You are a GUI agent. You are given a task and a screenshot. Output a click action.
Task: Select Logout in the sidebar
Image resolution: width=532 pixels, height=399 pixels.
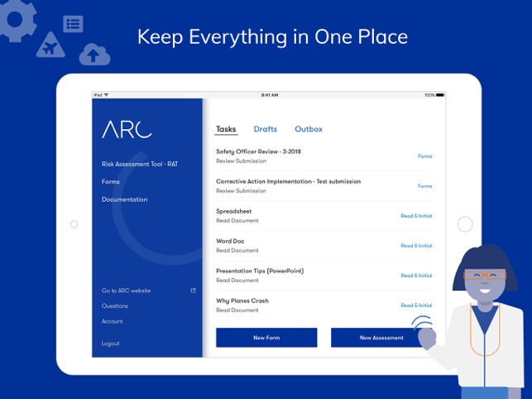coord(110,344)
